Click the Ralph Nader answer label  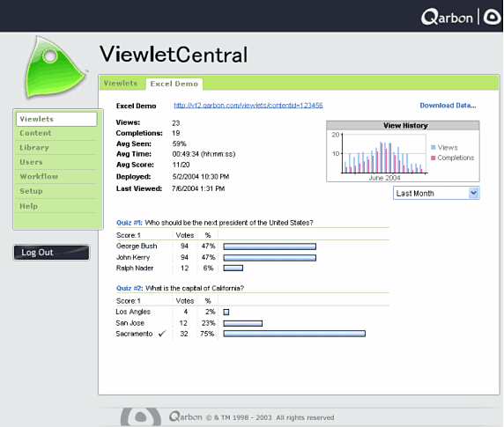(135, 268)
